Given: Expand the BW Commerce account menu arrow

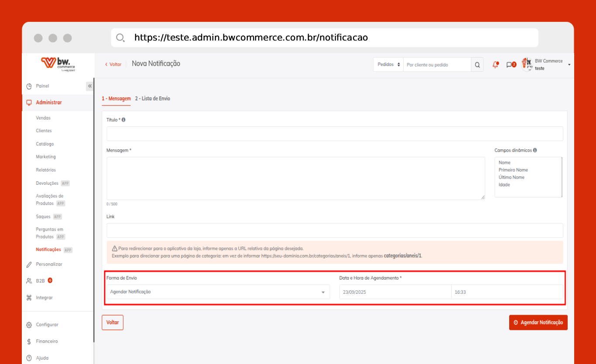Looking at the screenshot, I should 569,65.
